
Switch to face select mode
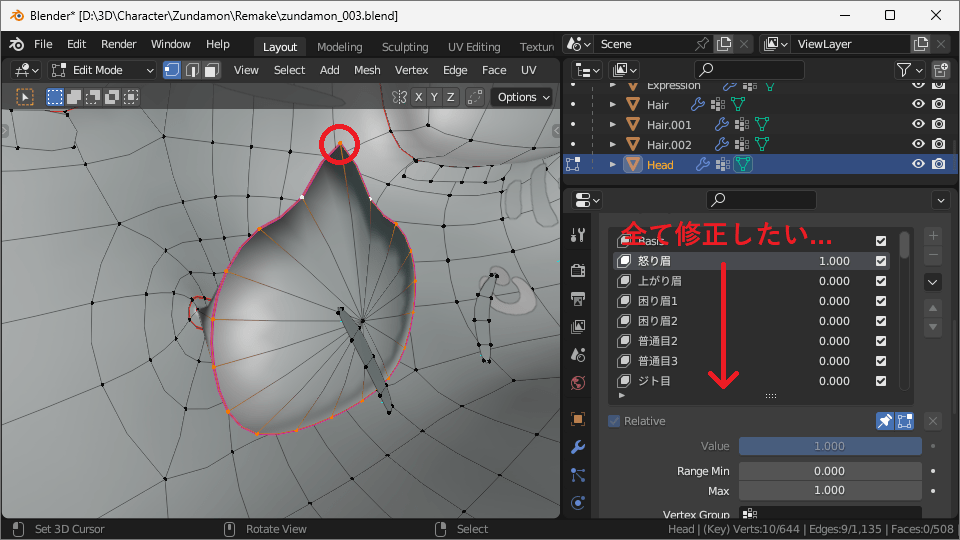213,70
